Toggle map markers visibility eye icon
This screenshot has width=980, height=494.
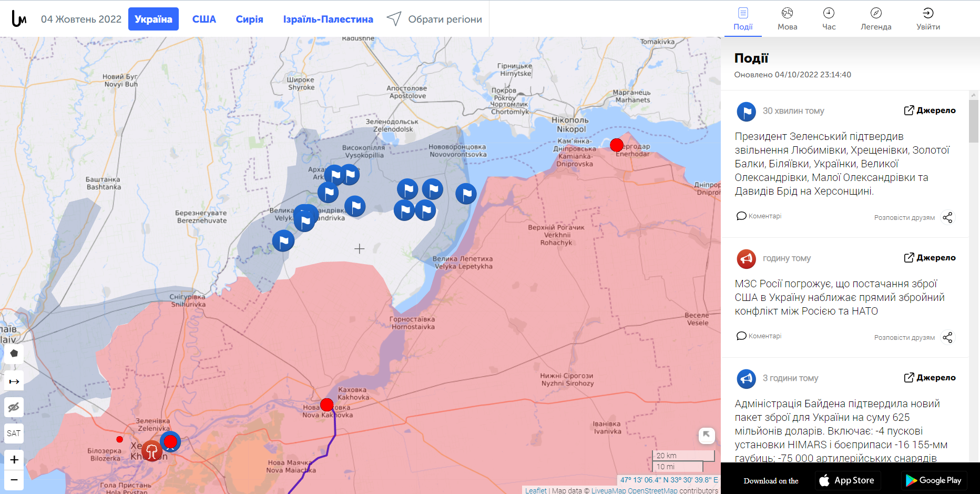pos(14,407)
